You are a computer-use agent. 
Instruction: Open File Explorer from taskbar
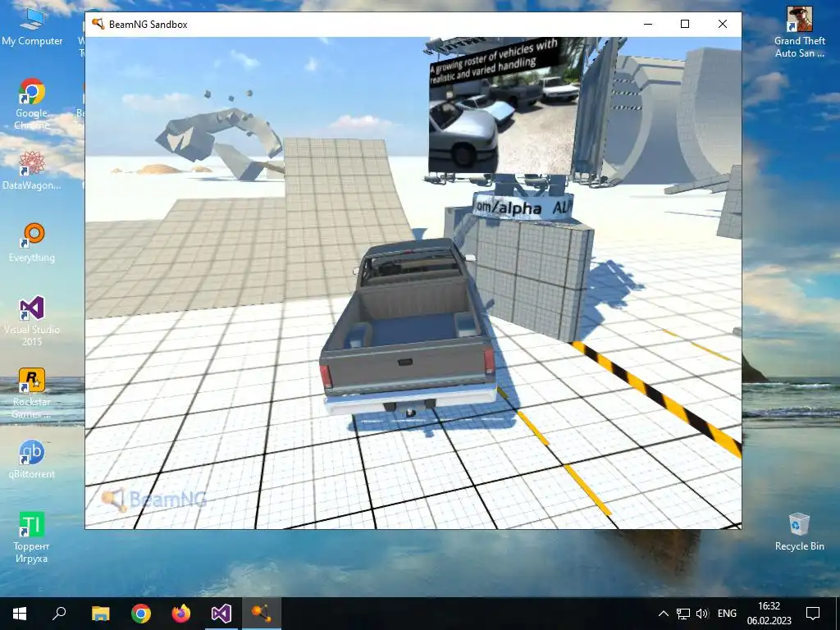(100, 614)
